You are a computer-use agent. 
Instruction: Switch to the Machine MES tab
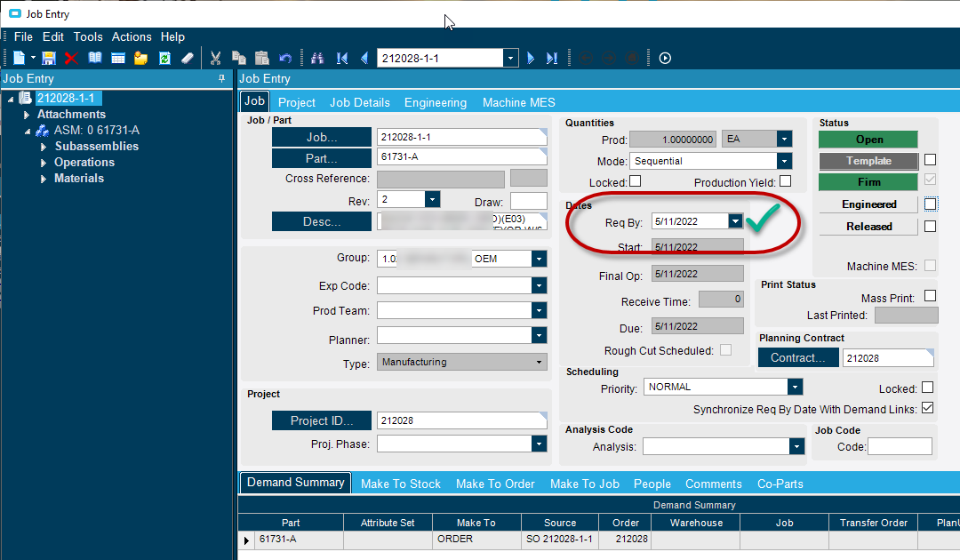[x=519, y=102]
